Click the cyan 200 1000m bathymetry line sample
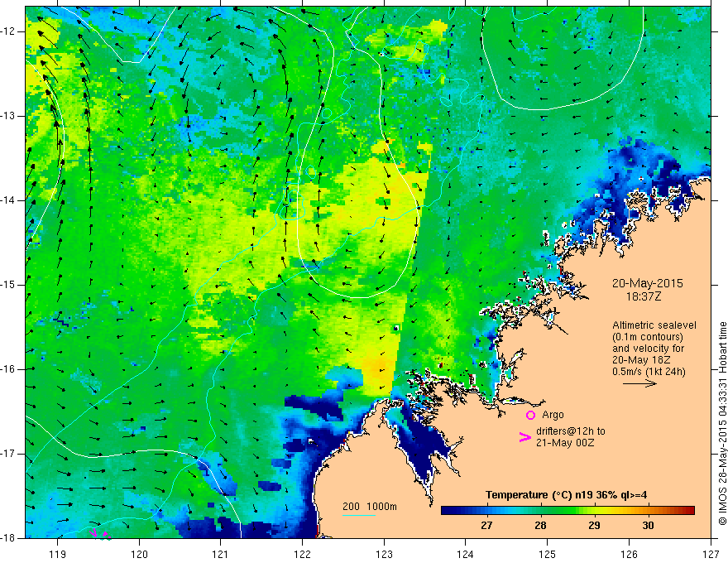Screen dimensions: 728x563 [359, 515]
